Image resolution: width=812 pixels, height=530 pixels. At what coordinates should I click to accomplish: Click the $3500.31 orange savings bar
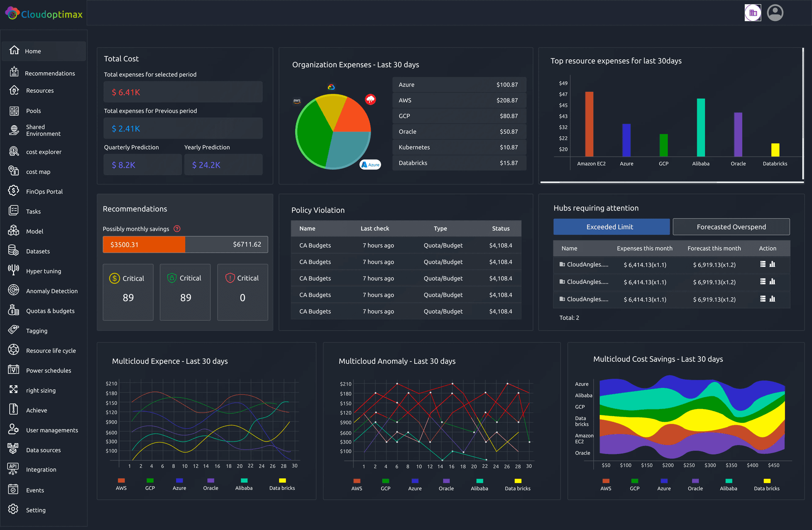click(x=144, y=245)
